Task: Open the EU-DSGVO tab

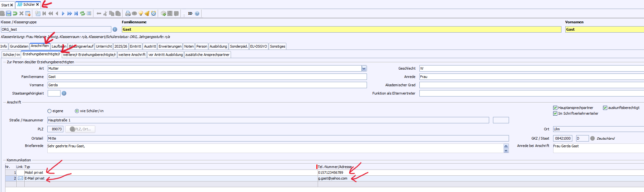Action: click(258, 46)
